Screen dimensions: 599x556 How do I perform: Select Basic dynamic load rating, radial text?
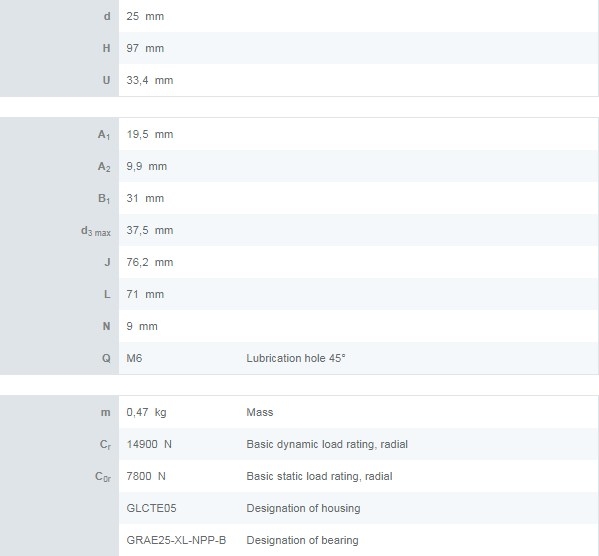coord(327,444)
